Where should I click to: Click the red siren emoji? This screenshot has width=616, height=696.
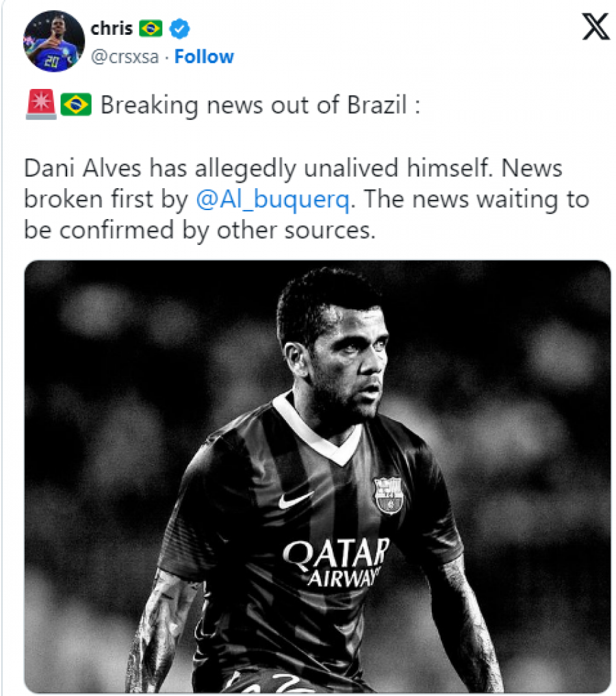pyautogui.click(x=41, y=104)
